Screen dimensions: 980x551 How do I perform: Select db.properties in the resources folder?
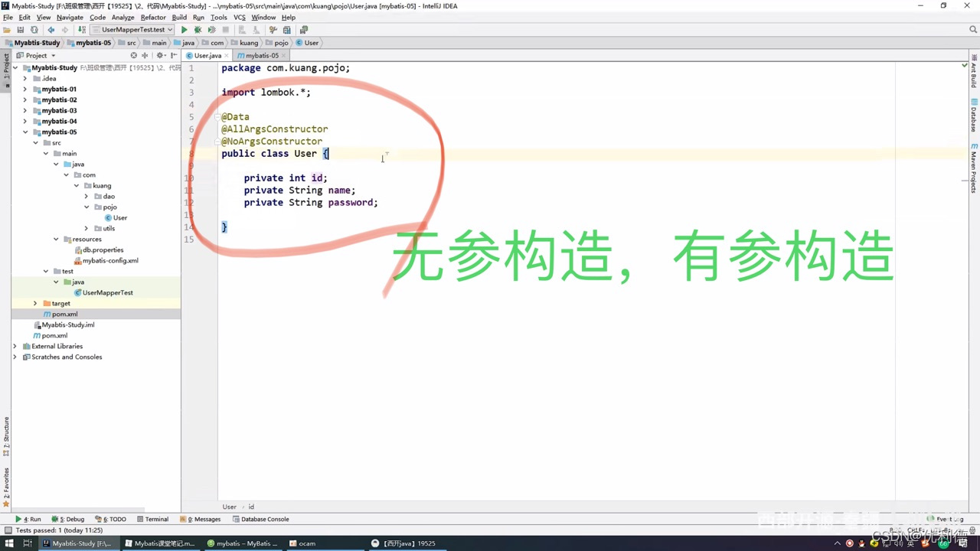[x=98, y=249]
